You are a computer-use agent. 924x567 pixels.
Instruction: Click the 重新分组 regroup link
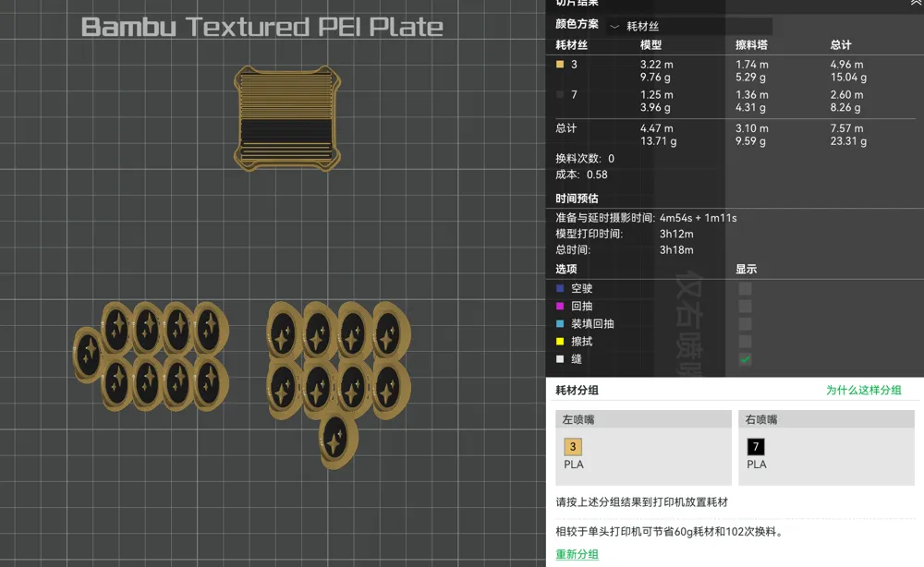(577, 554)
